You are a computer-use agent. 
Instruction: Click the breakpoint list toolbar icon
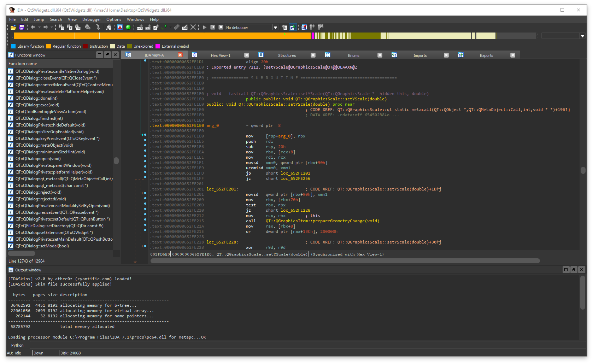click(x=304, y=27)
